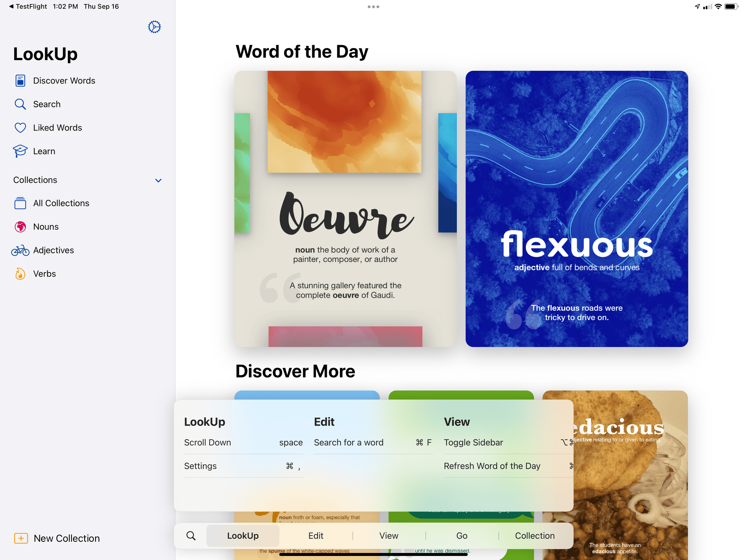Click the Verbs flame icon
The width and height of the screenshot is (747, 560).
click(x=20, y=274)
